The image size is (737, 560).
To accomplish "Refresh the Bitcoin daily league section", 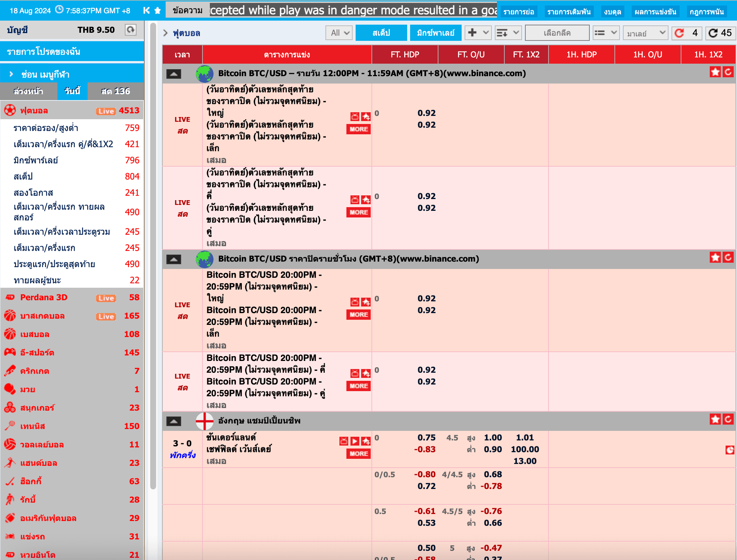I will tap(728, 72).
